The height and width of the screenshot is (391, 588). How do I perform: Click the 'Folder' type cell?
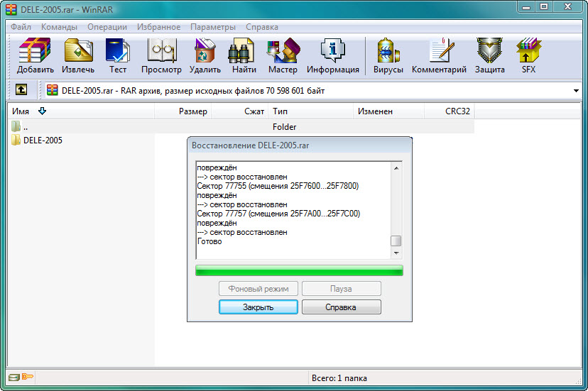pos(285,127)
